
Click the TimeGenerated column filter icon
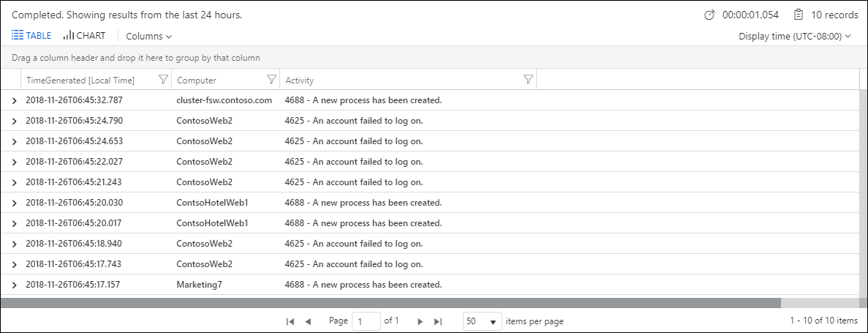(164, 80)
